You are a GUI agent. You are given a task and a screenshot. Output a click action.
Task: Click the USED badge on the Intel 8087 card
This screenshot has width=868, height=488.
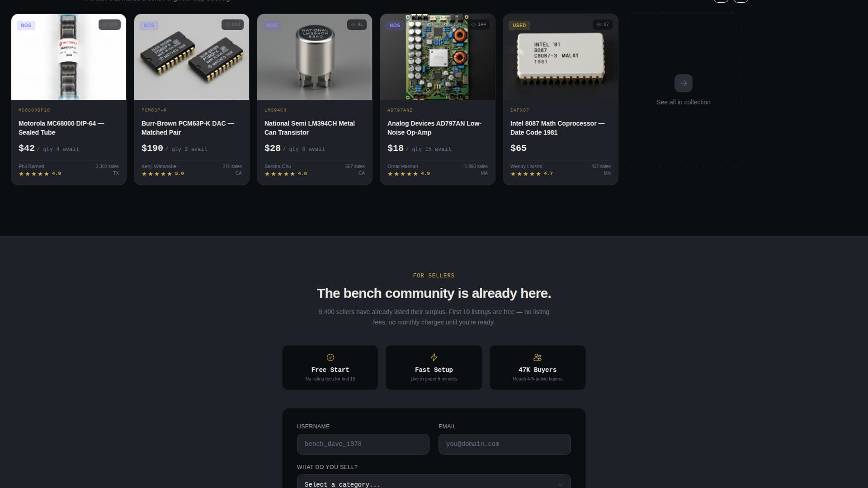[x=519, y=25]
